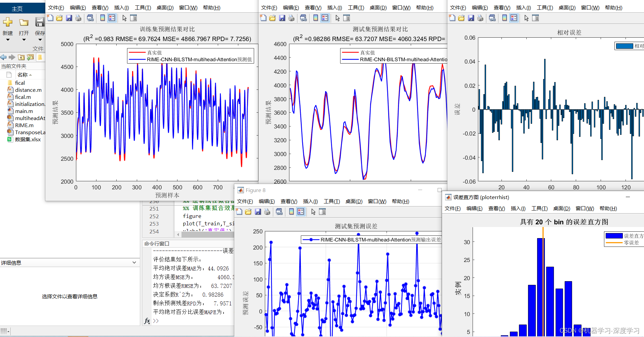Create a new script with the 新建 icon
The width and height of the screenshot is (644, 337).
click(7, 23)
